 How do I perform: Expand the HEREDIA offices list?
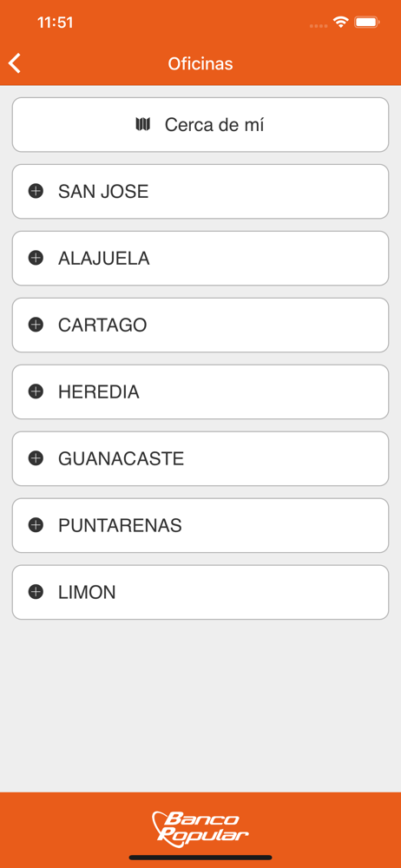pos(200,392)
